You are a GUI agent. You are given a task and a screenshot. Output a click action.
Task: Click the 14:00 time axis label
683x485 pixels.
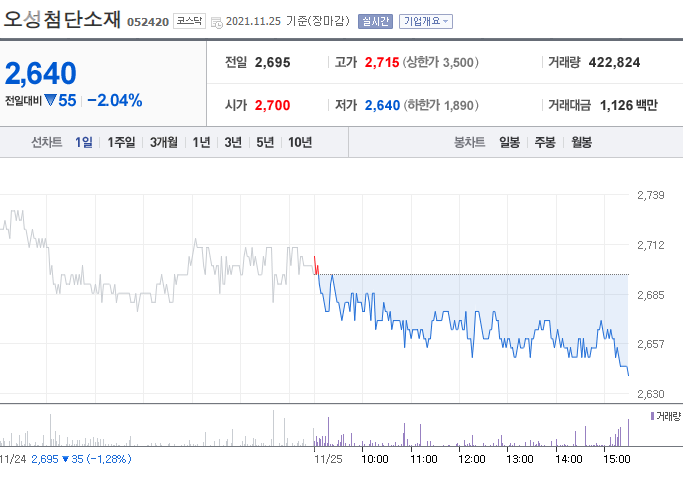pyautogui.click(x=568, y=459)
